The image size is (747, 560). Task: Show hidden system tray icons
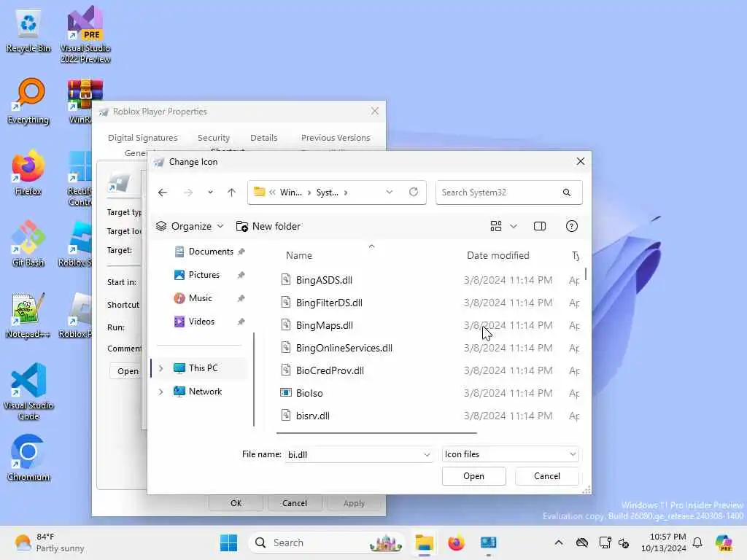(558, 542)
